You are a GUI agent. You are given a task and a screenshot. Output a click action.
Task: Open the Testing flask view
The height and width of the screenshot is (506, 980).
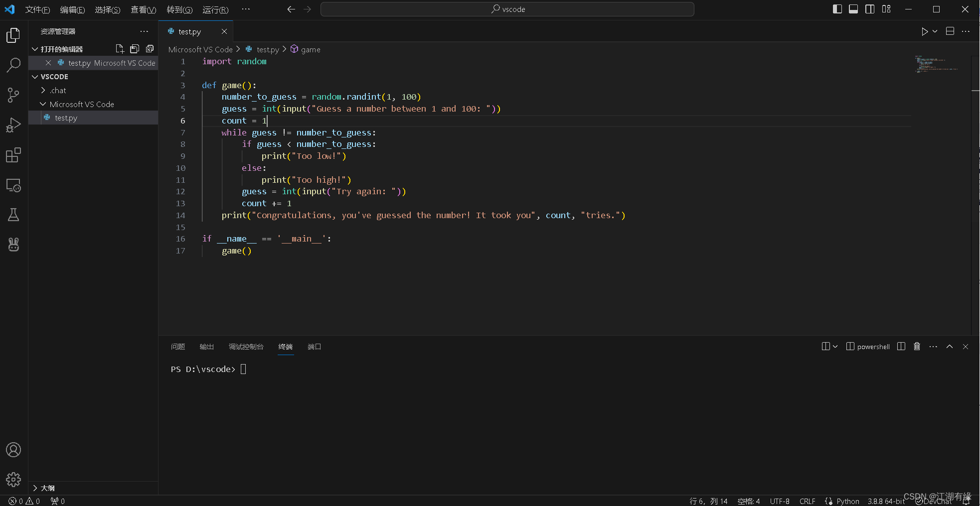[x=13, y=215]
